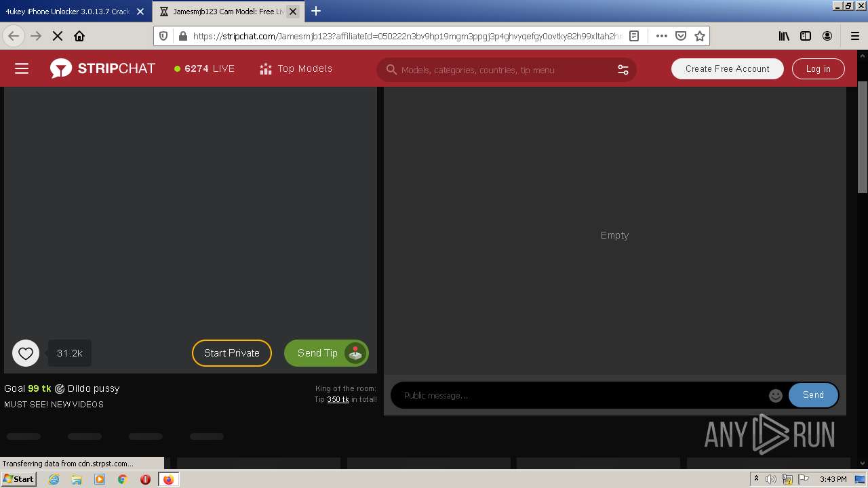Toggle the sidebar view icon
Viewport: 868px width, 488px height.
tap(806, 36)
